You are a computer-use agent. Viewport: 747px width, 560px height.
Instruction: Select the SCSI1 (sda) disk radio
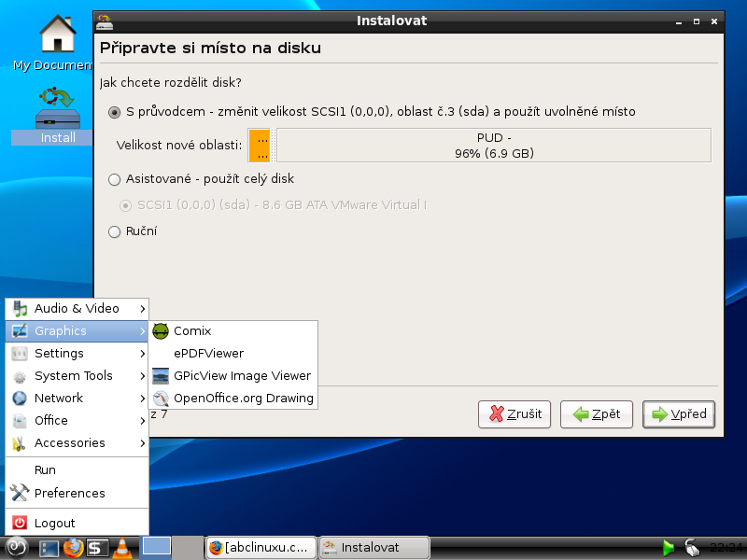[x=125, y=205]
